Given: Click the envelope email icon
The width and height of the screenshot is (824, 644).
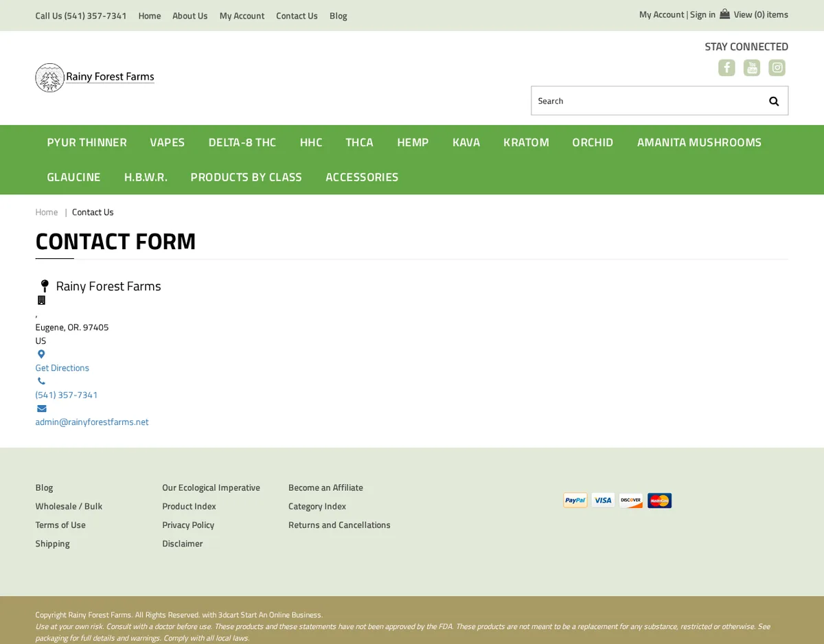Looking at the screenshot, I should pos(41,409).
